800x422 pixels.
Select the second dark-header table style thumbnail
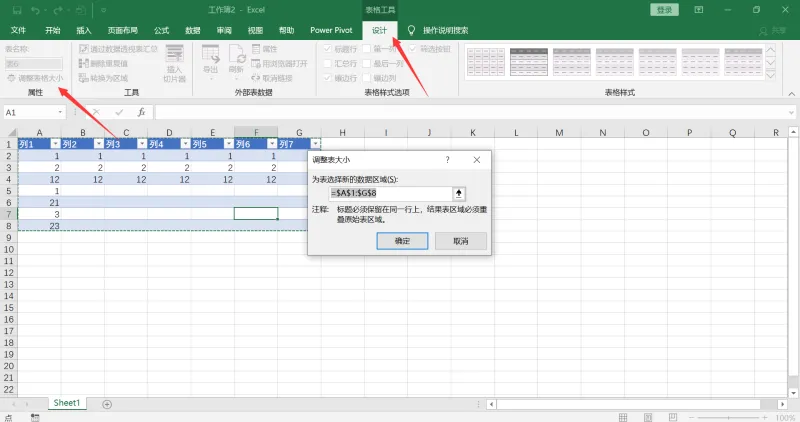(x=529, y=62)
